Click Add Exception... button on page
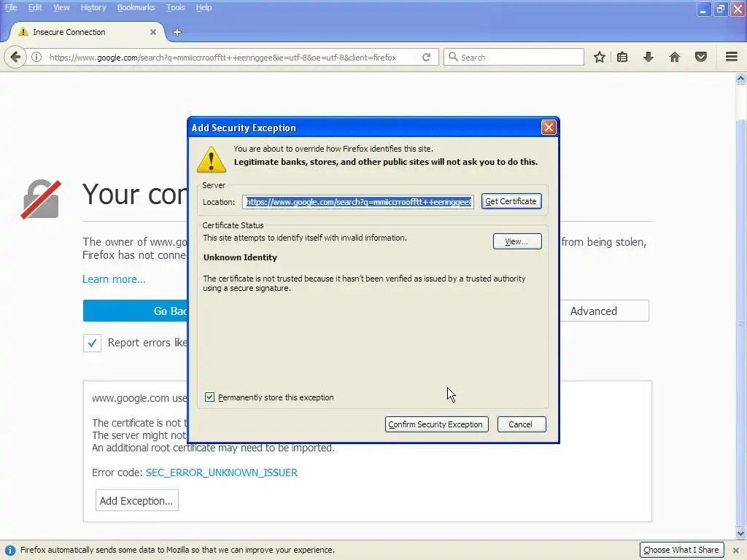 point(136,500)
